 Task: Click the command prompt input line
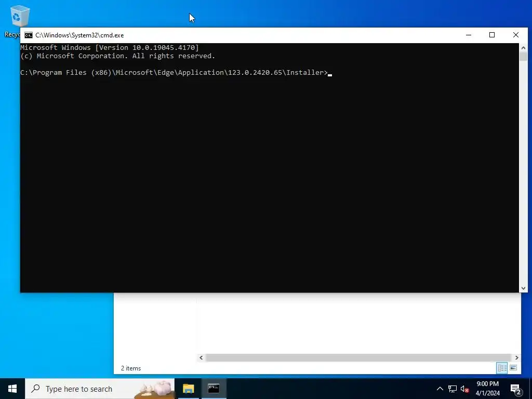pos(176,73)
